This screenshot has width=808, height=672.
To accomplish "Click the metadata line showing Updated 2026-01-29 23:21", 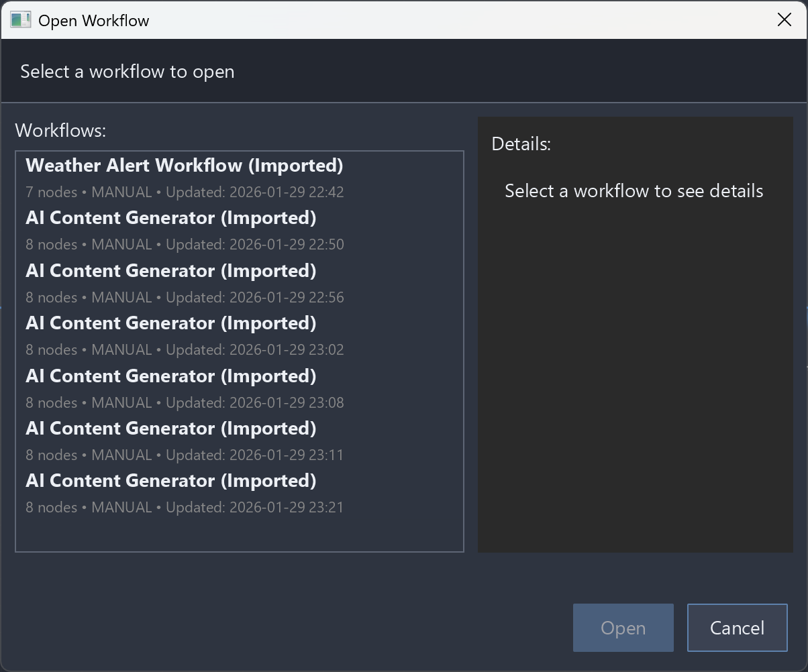I will (x=185, y=508).
